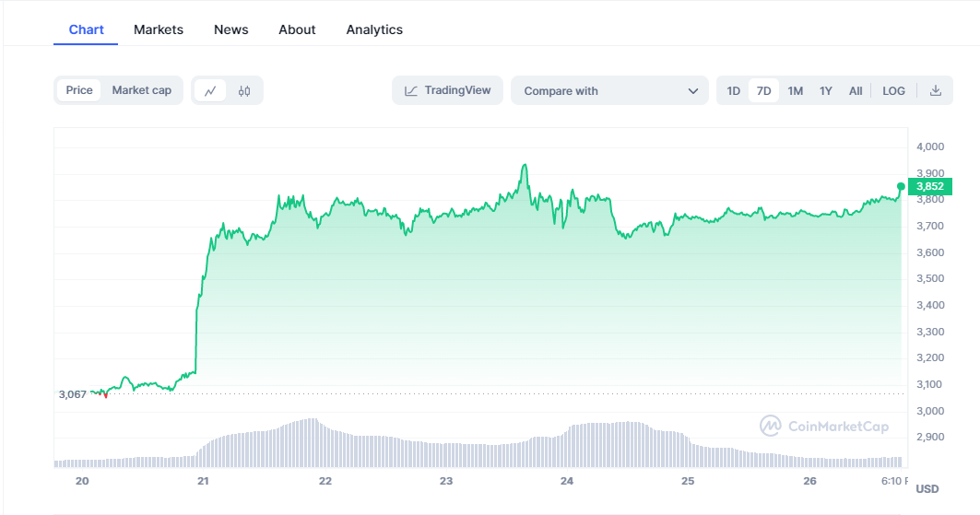980x515 pixels.
Task: Click the TradingView chart icon
Action: [411, 90]
